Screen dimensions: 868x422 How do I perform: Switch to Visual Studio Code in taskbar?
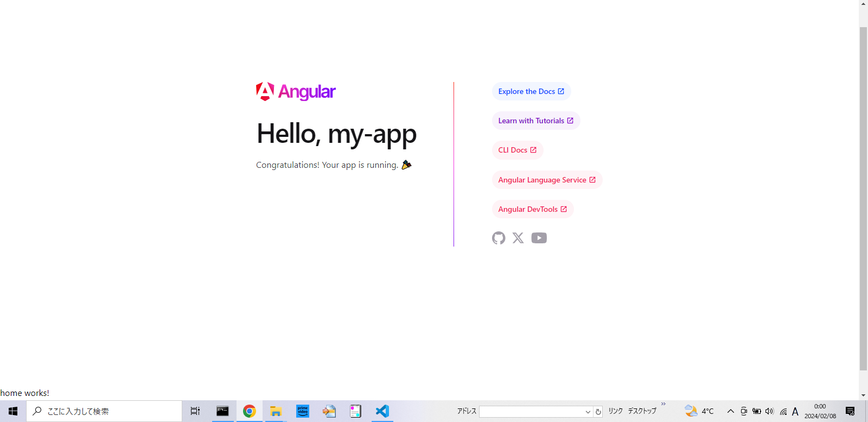pos(382,411)
